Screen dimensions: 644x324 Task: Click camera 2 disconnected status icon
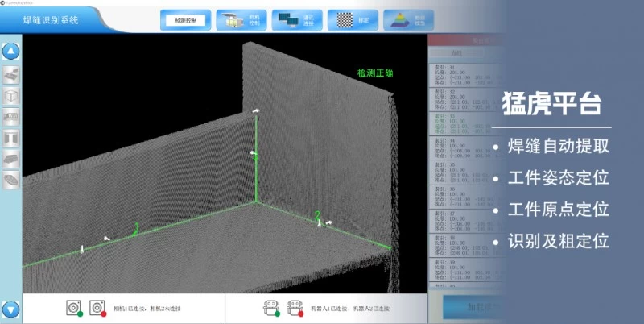(97, 308)
